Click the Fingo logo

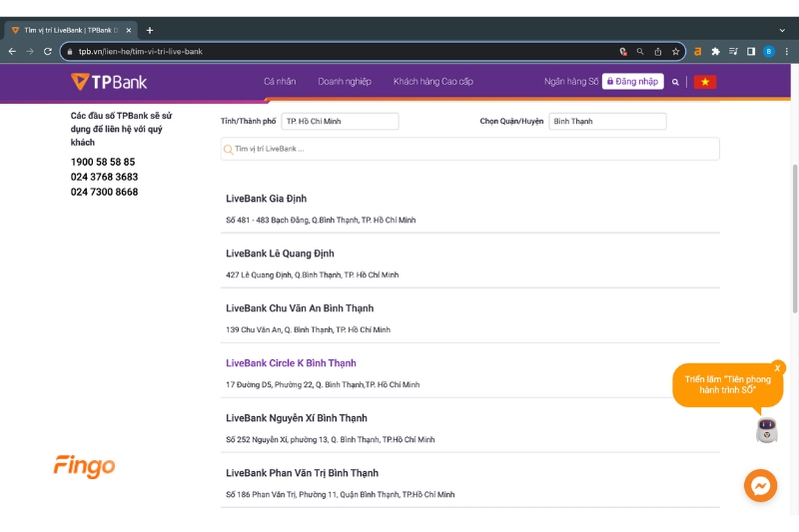coord(85,466)
